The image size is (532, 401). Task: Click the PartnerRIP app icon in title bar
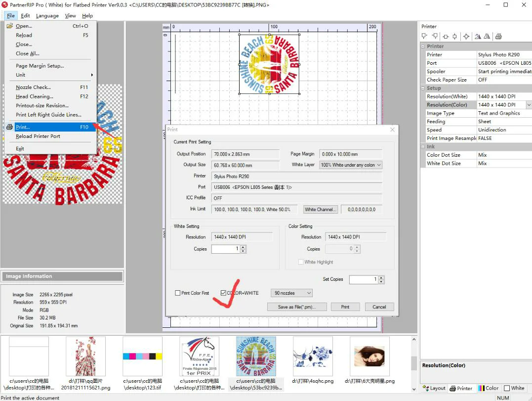5,5
